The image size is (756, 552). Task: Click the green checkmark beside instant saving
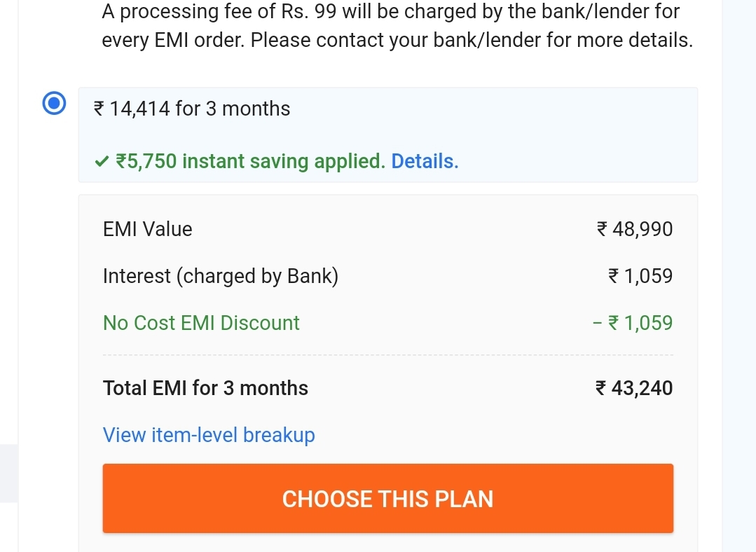tap(102, 162)
